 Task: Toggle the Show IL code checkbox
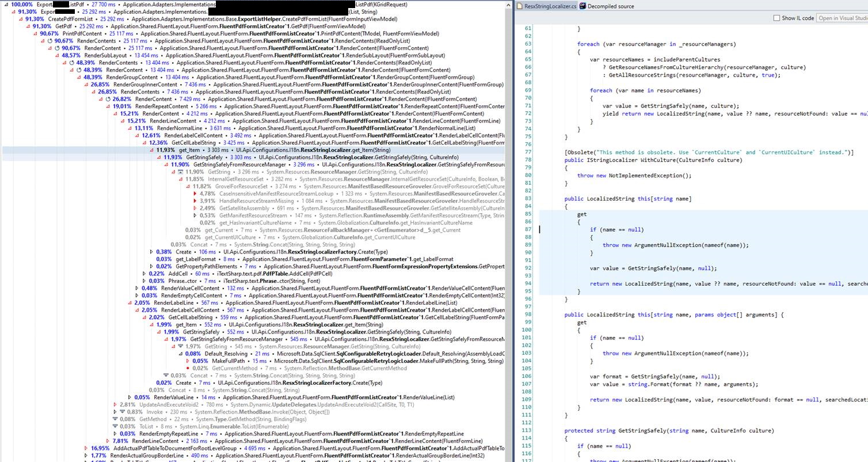[x=776, y=18]
